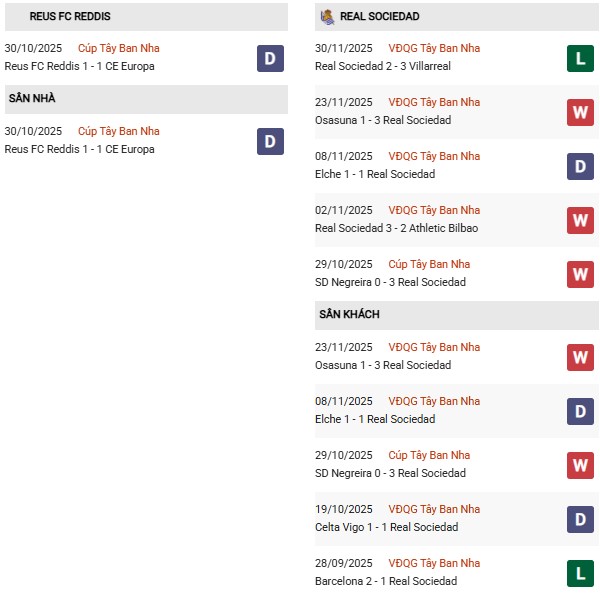Click the L badge for the Villarreal match
This screenshot has height=595, width=600.
(580, 58)
